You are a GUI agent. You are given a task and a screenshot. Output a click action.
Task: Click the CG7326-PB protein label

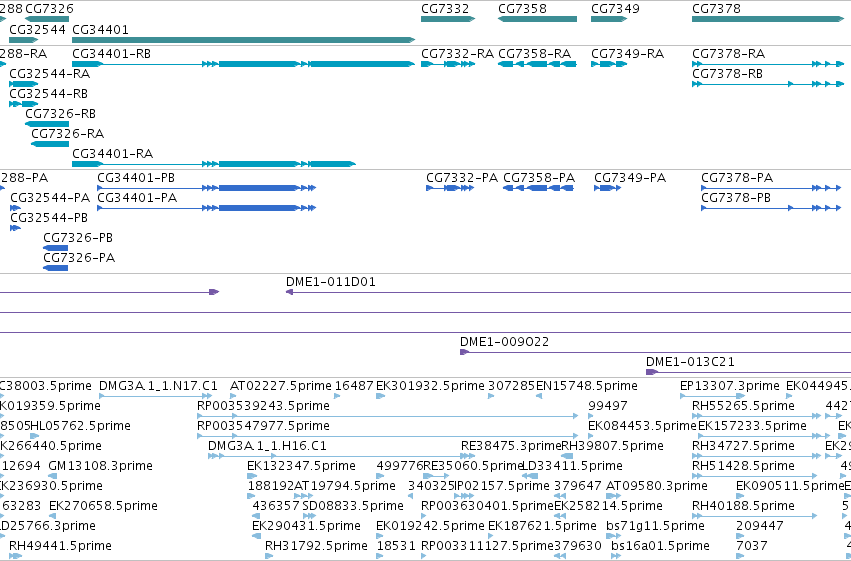click(78, 238)
